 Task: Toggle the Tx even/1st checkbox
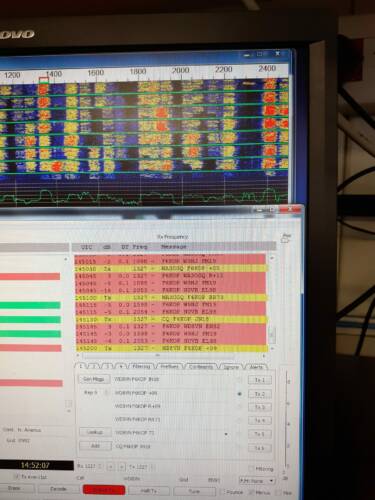[x=16, y=477]
